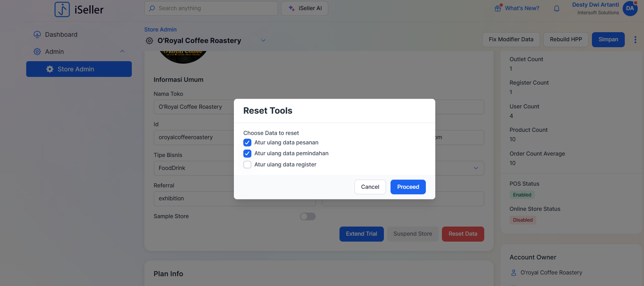Click the Order Count Average label
Image resolution: width=644 pixels, height=286 pixels.
click(x=537, y=154)
